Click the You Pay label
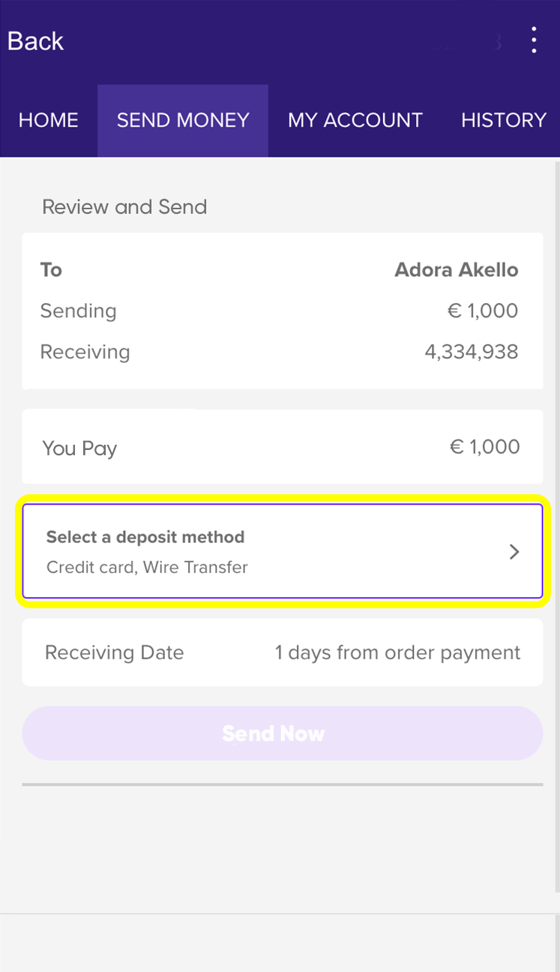The image size is (560, 972). point(79,448)
